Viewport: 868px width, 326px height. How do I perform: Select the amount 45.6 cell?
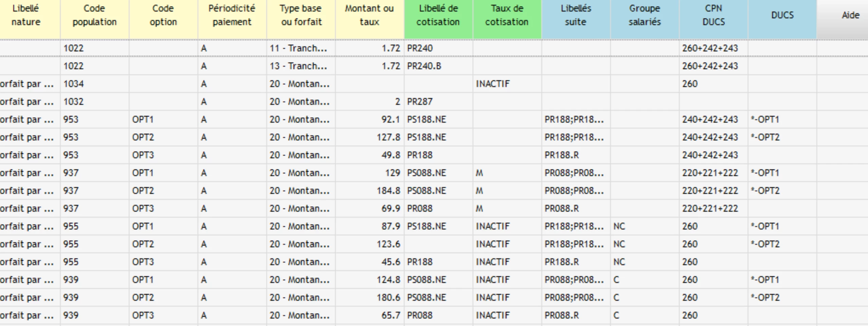[x=369, y=262]
